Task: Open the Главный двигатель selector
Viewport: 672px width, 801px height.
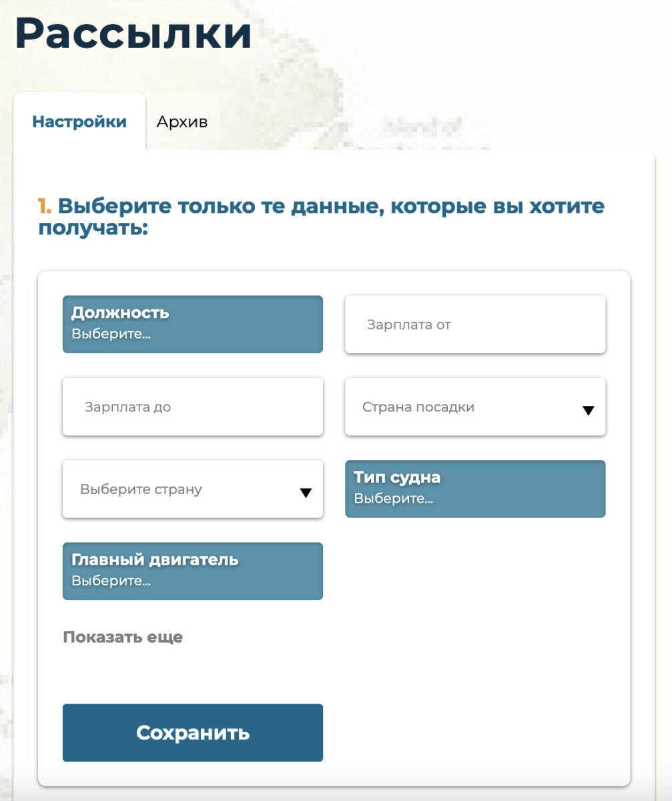Action: (193, 571)
